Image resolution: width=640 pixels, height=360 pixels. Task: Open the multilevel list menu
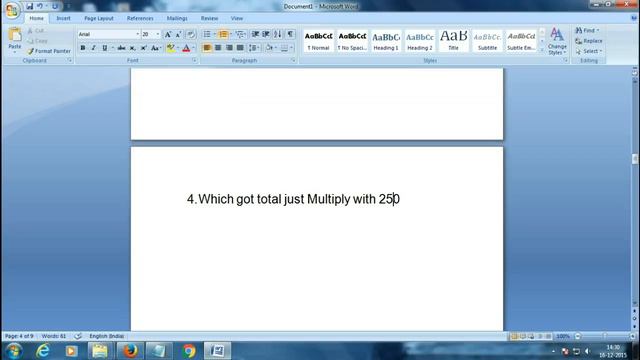240,34
